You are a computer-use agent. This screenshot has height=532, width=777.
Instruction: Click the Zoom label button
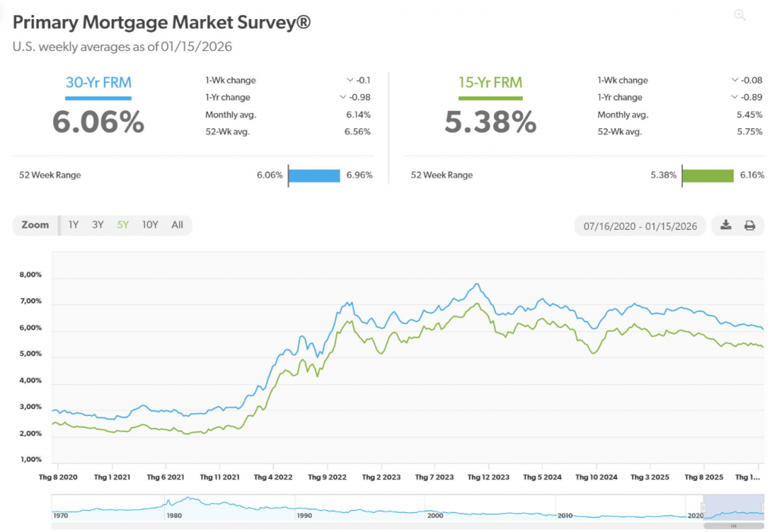tap(36, 225)
